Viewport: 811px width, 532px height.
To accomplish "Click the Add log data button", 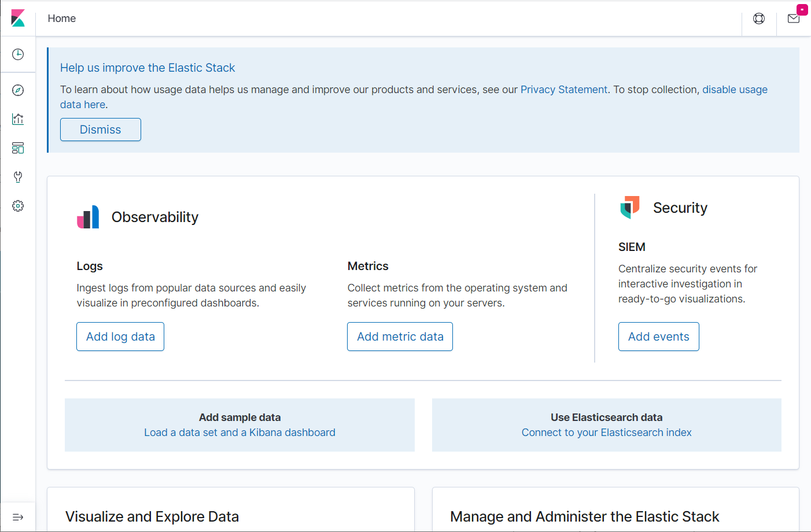I will click(120, 337).
